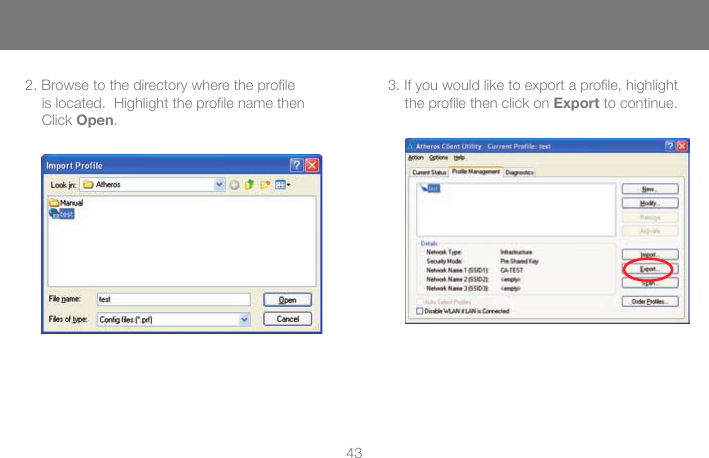This screenshot has width=709, height=458.
Task: Close the Atheros Client Utility window
Action: point(682,146)
